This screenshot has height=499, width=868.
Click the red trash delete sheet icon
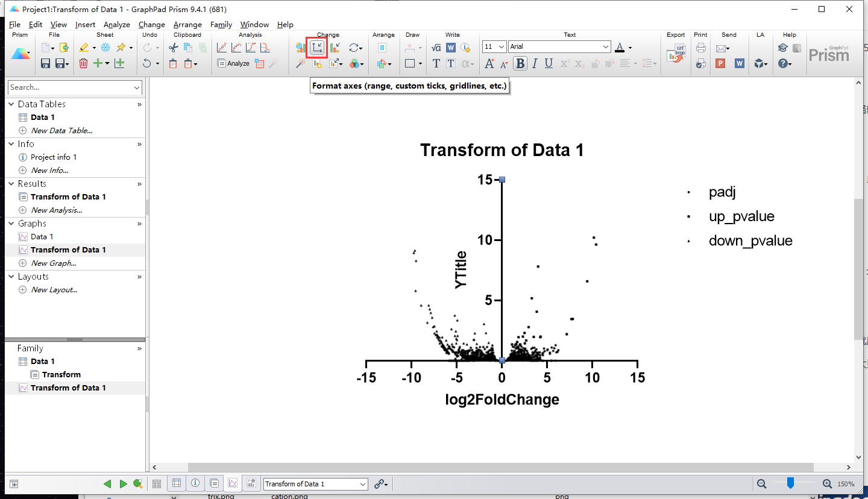click(83, 63)
